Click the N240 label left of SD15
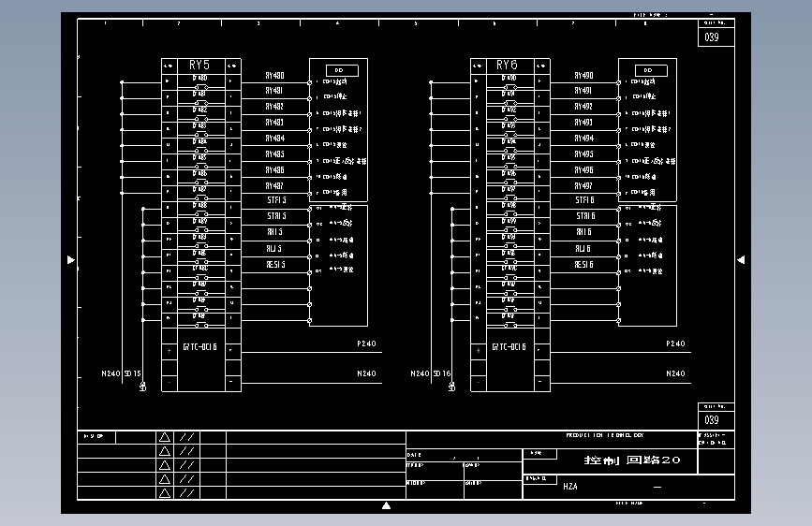The width and height of the screenshot is (812, 526). point(111,373)
